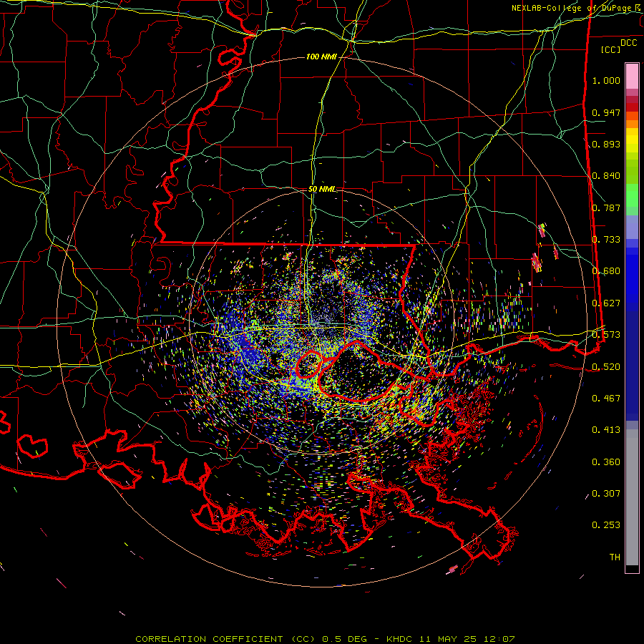Select the 0.467 scale value
Screen dimensions: 644x644
tap(606, 399)
